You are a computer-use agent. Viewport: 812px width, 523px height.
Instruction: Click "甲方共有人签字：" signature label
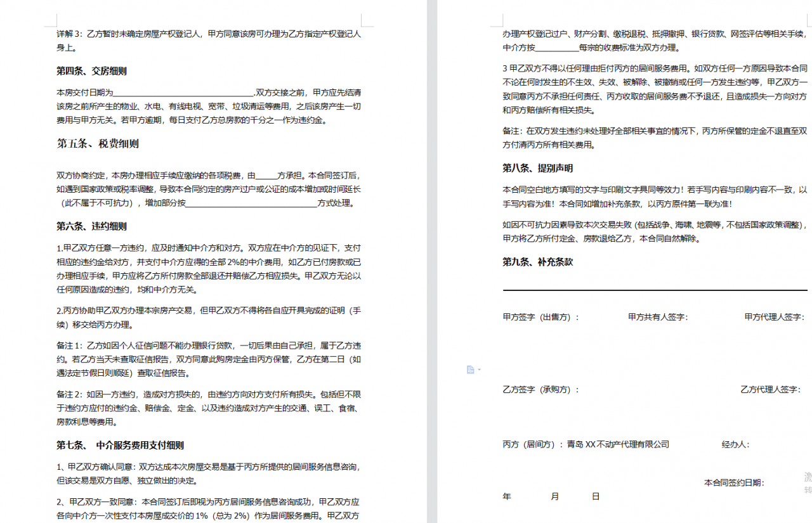click(658, 317)
